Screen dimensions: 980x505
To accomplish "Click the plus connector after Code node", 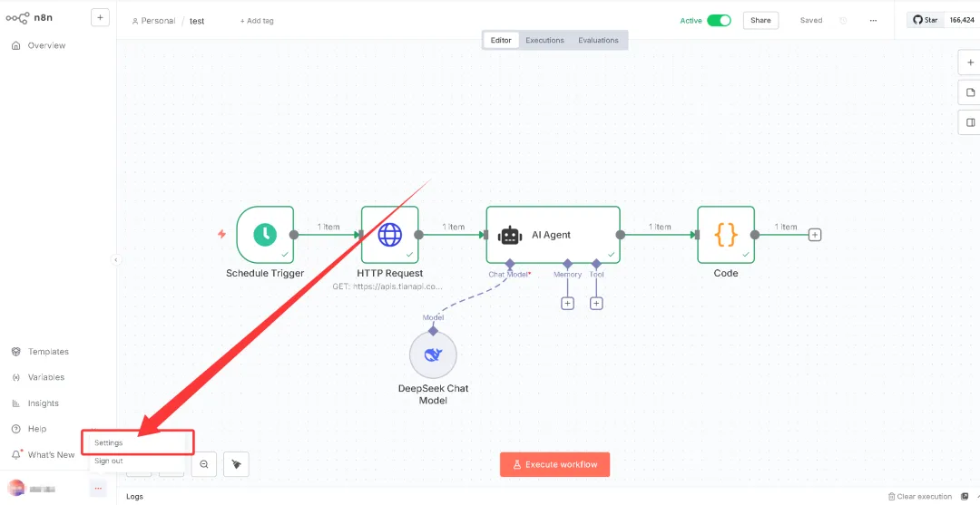I will 814,235.
